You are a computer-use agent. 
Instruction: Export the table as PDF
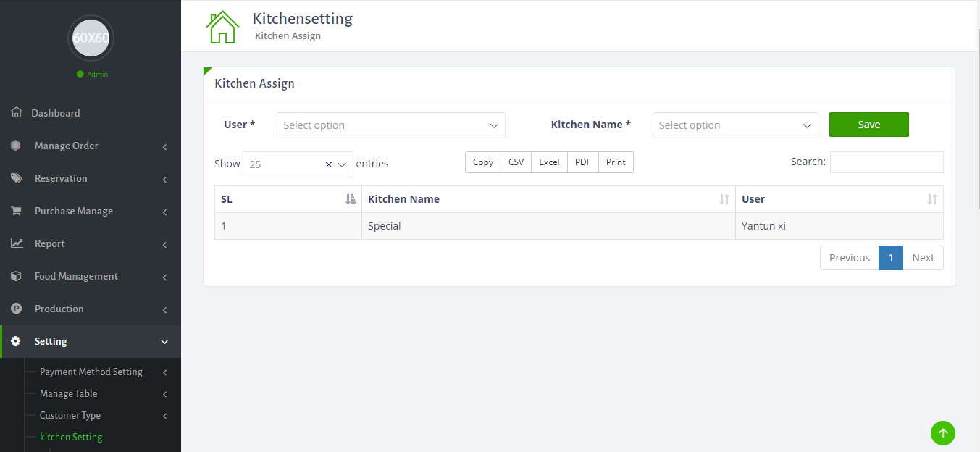point(582,162)
